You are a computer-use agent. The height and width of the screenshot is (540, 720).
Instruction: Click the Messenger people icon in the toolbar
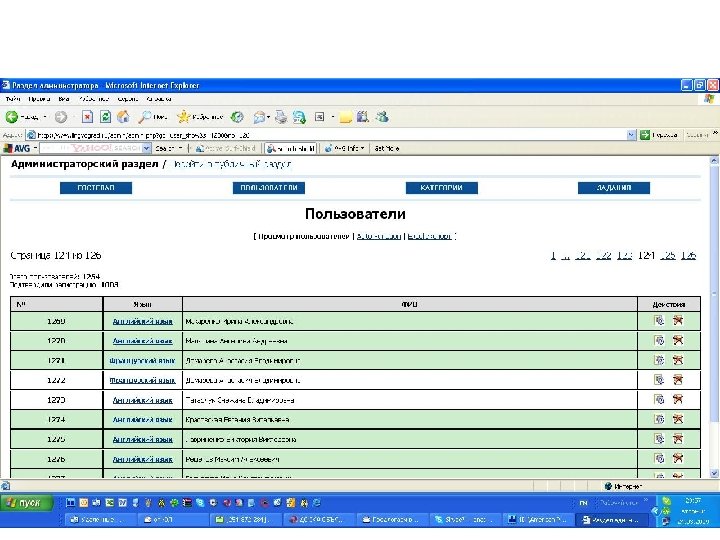[x=382, y=117]
